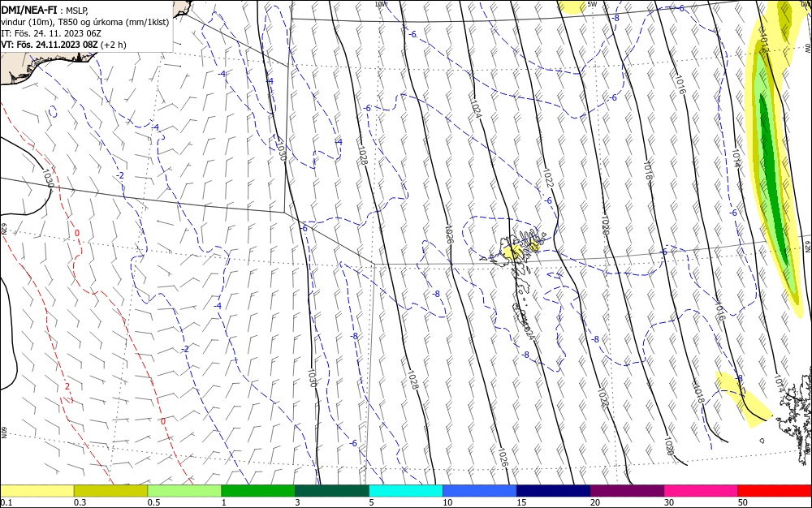The image size is (812, 508).
Task: Click the '15' legend value label
Action: point(521,503)
